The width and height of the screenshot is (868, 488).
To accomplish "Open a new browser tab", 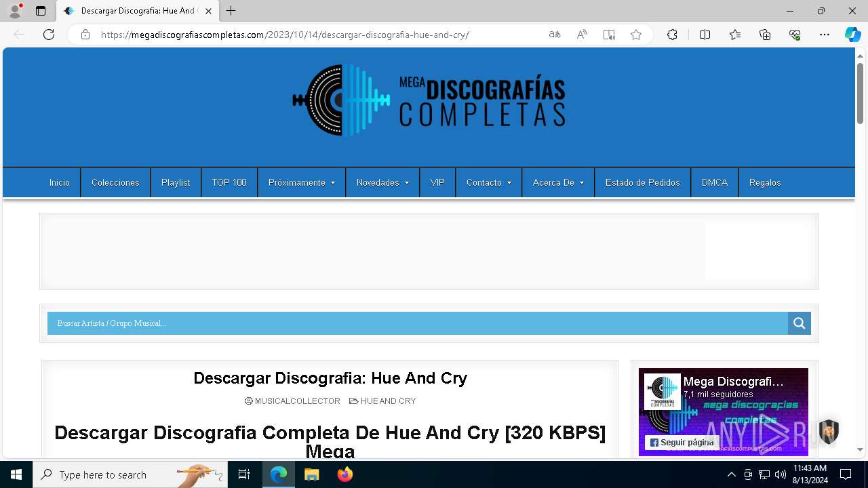I will click(231, 11).
